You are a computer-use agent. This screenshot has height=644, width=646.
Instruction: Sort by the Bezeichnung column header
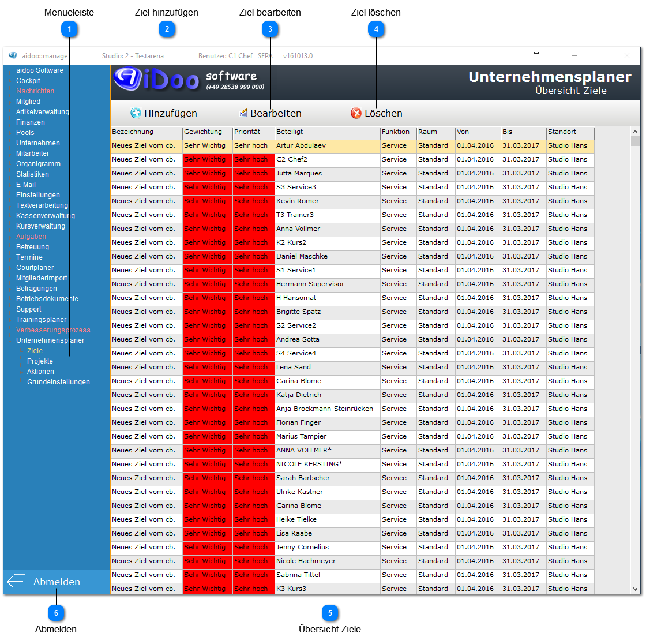[147, 132]
